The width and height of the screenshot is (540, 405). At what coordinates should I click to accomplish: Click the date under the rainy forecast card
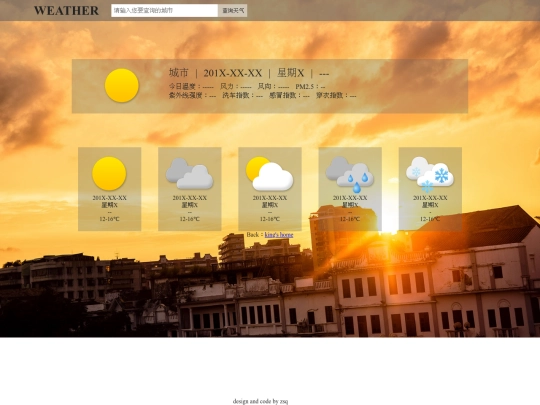[x=350, y=198]
